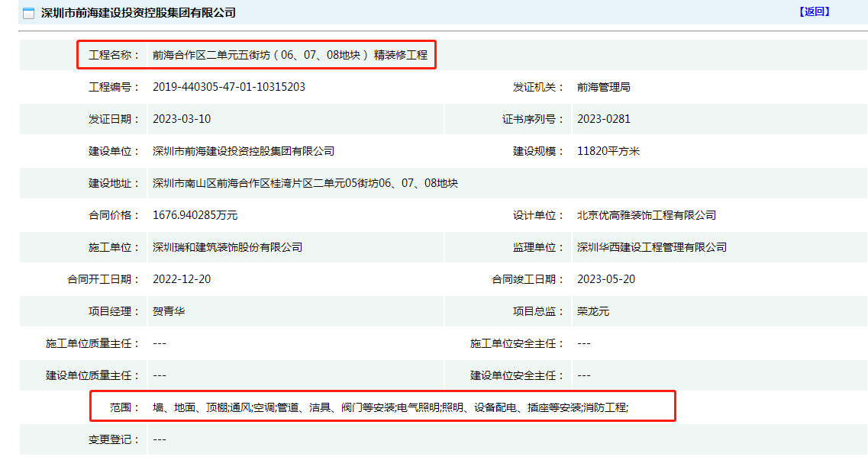This screenshot has width=868, height=460.
Task: Click the 范围 scope description text
Action: 390,407
